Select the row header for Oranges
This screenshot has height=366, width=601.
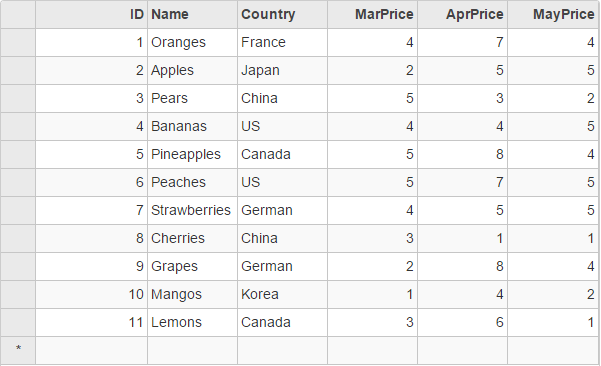click(18, 43)
